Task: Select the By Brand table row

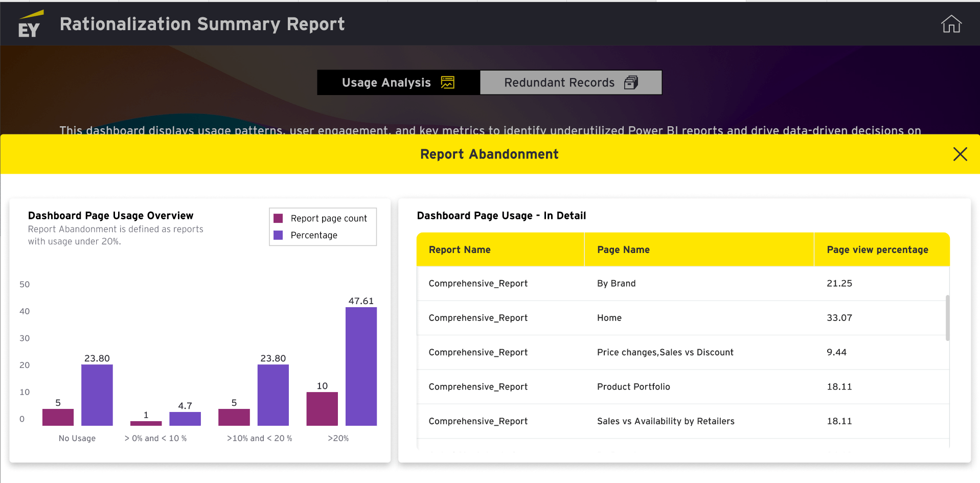Action: pyautogui.click(x=616, y=284)
